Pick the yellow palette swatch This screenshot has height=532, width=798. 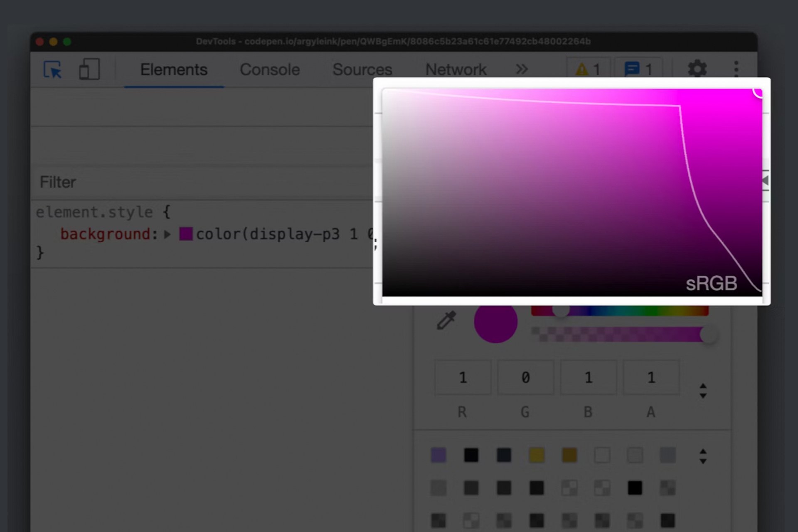(537, 455)
